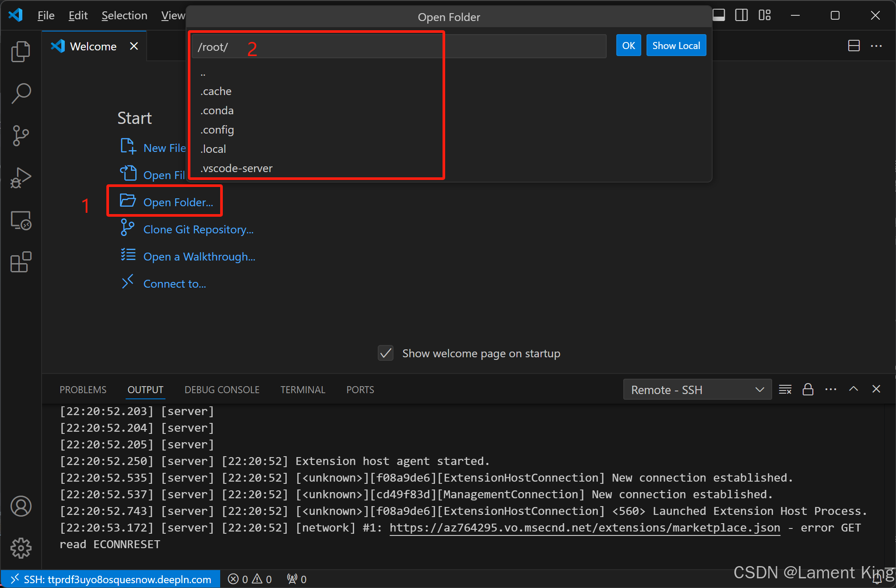
Task: Select the .vscode-server folder entry
Action: coord(236,168)
